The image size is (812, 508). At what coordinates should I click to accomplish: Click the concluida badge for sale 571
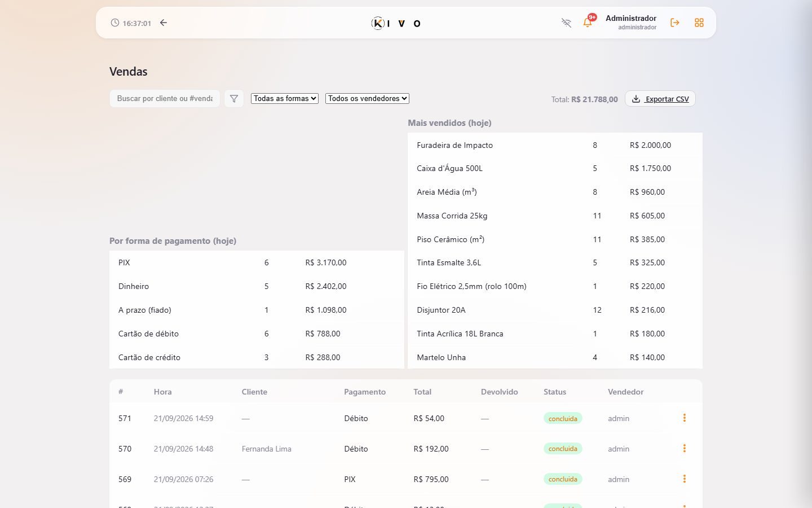pyautogui.click(x=563, y=418)
